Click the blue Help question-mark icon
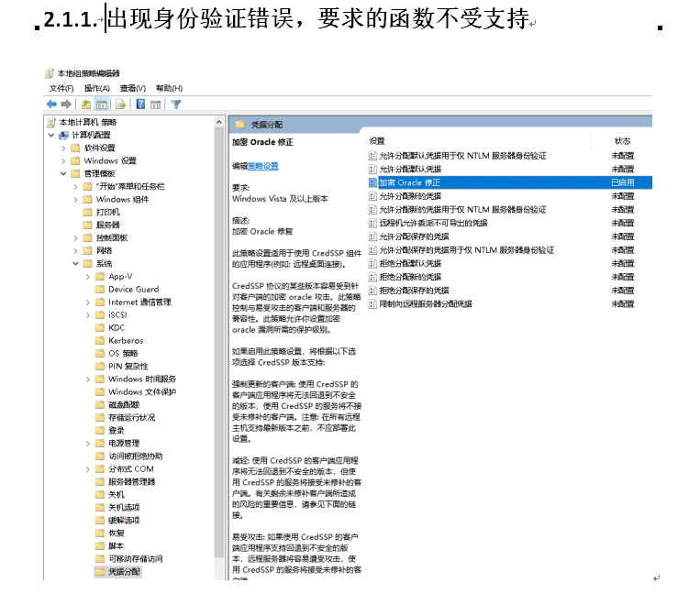Screen dimensions: 700x594 click(140, 104)
